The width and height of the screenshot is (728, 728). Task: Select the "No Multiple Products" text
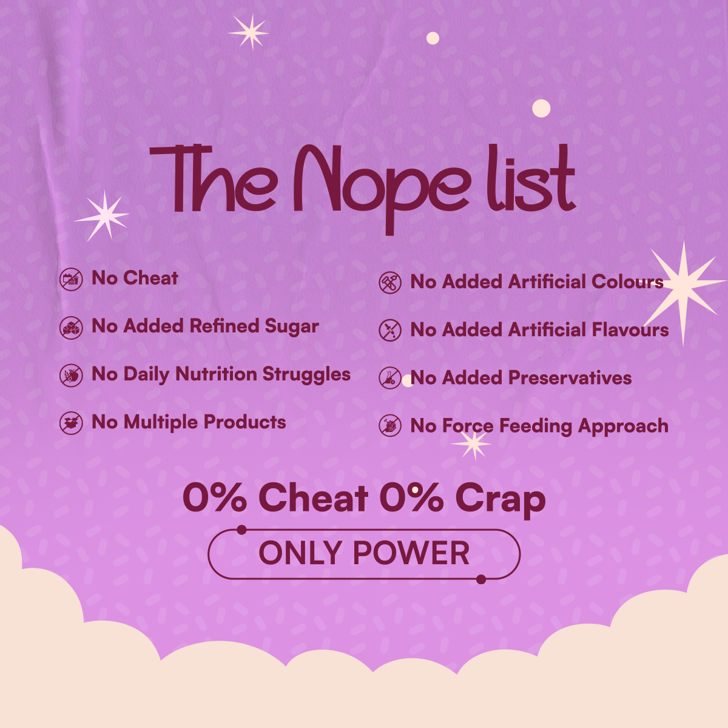pyautogui.click(x=189, y=422)
